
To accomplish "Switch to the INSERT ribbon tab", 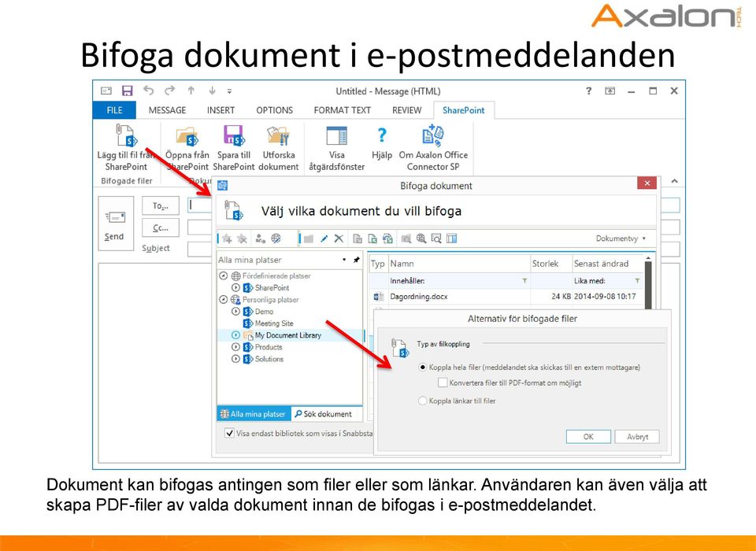I will click(220, 110).
